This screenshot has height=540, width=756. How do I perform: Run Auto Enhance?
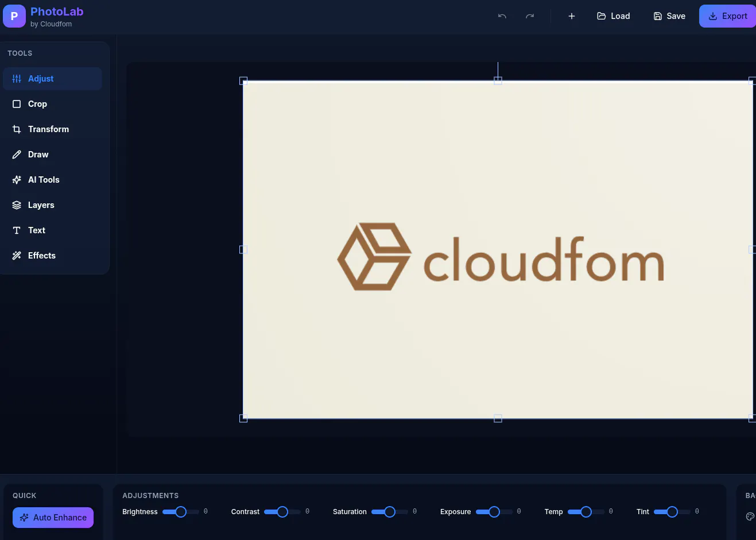click(53, 518)
